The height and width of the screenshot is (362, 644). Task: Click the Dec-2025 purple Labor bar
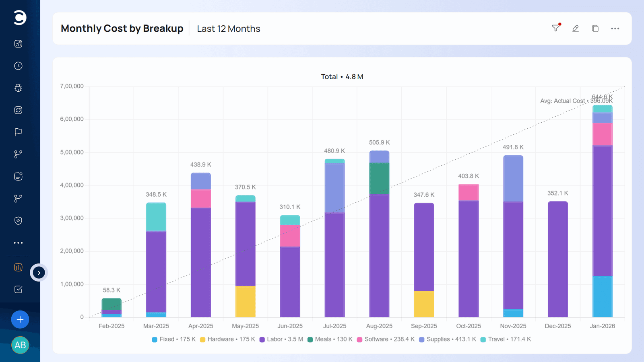558,259
